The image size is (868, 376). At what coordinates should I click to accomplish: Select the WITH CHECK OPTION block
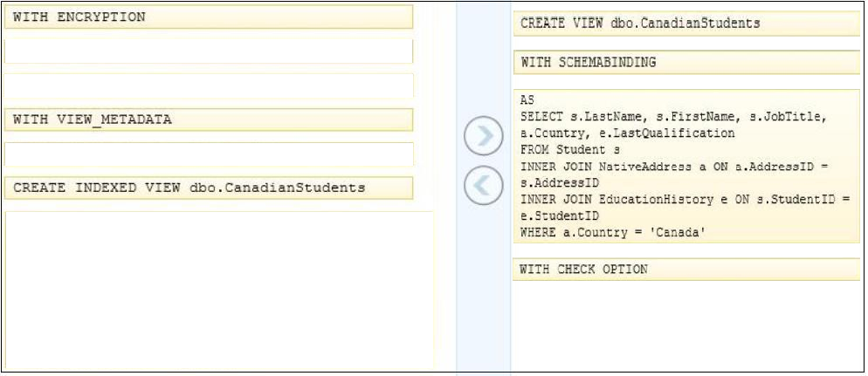click(x=686, y=270)
